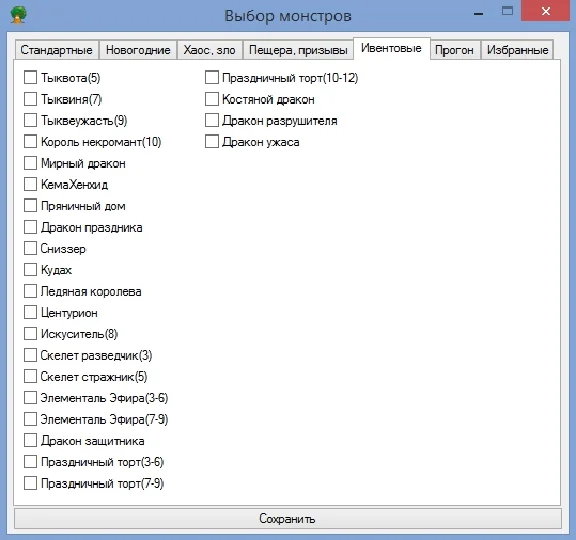Screen dimensions: 576x540
Task: Switch to the Прогон tab
Action: point(454,50)
